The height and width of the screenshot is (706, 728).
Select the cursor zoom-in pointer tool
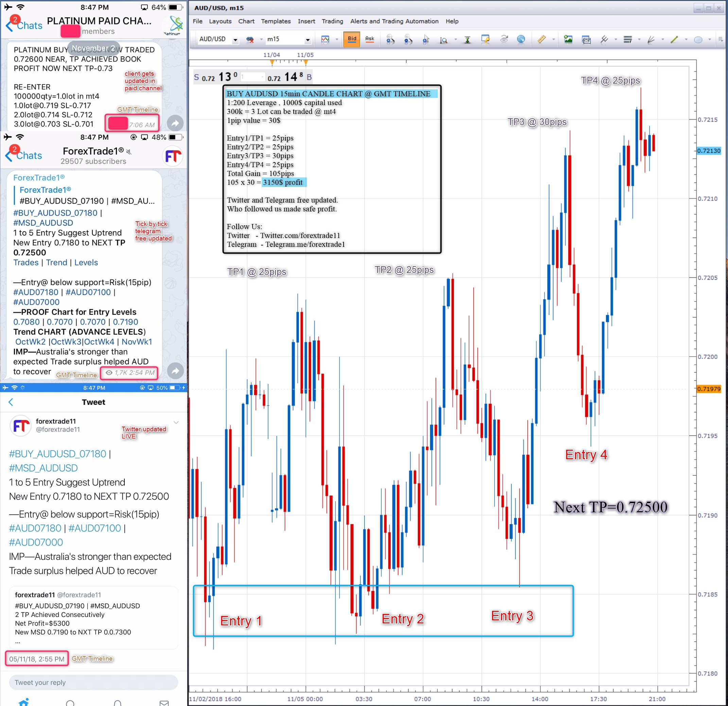[426, 39]
